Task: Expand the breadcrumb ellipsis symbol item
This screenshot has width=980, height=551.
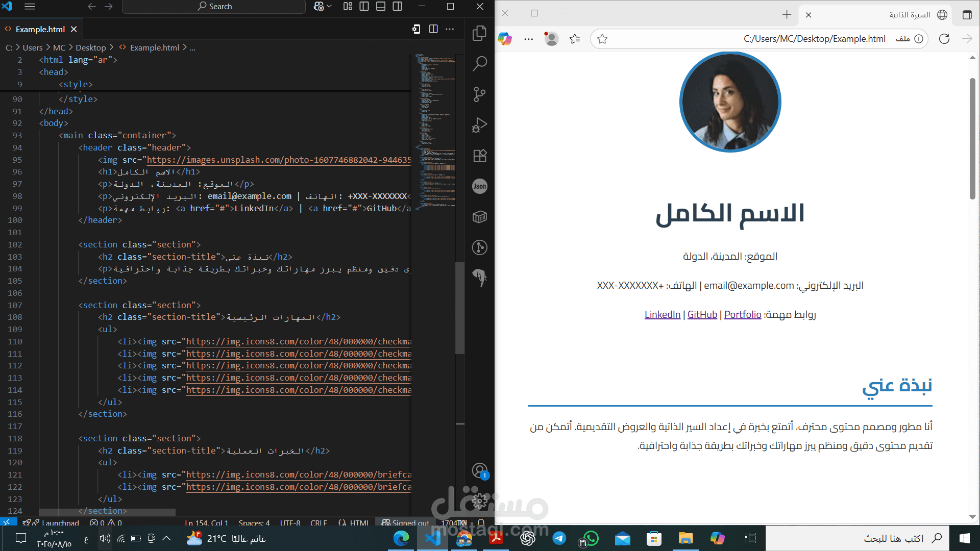Action: point(192,47)
